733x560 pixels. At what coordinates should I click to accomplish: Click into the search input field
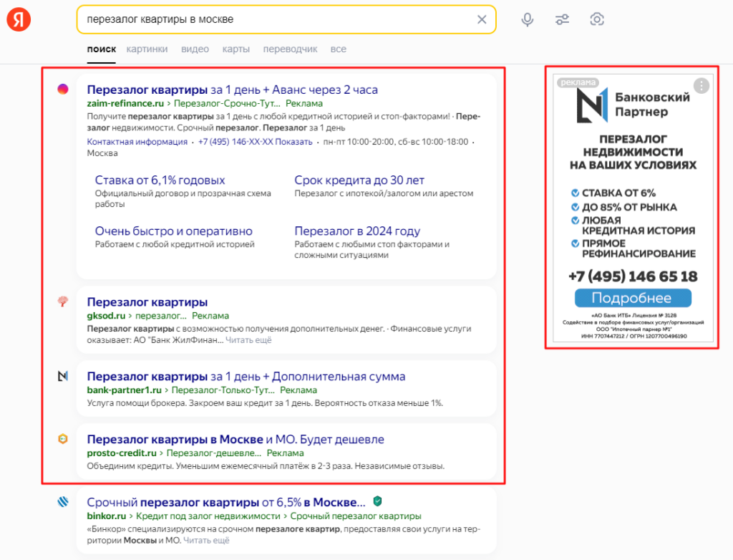[x=272, y=19]
